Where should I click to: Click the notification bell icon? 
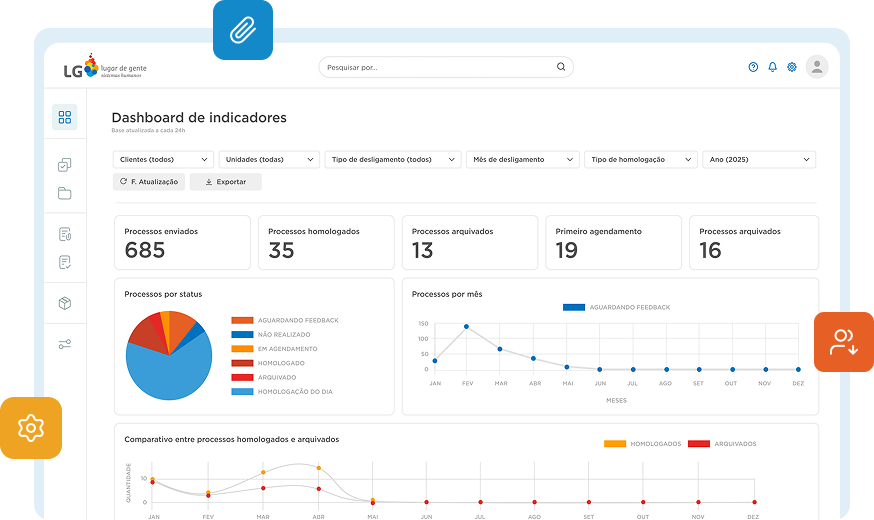772,67
